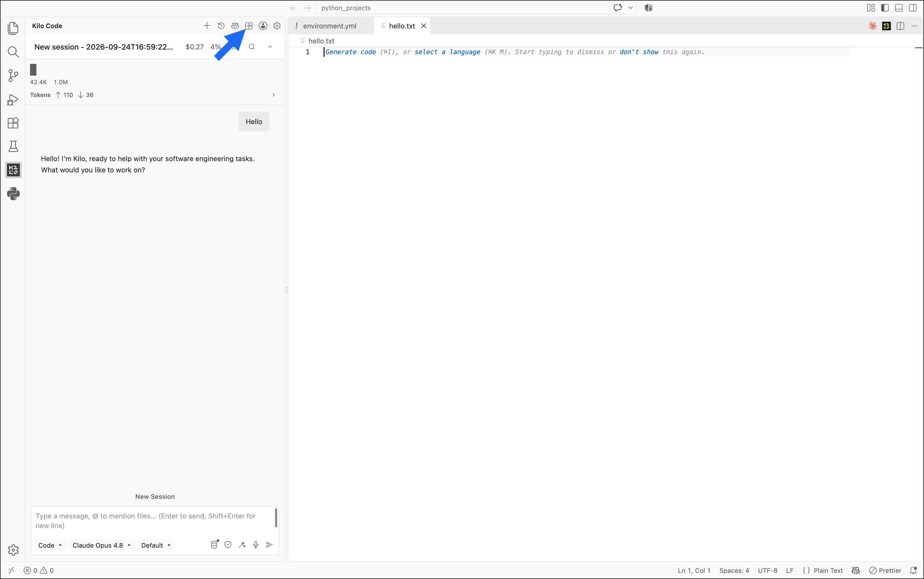924x579 pixels.
Task: Open Copilot status icon in status bar
Action: tap(856, 570)
